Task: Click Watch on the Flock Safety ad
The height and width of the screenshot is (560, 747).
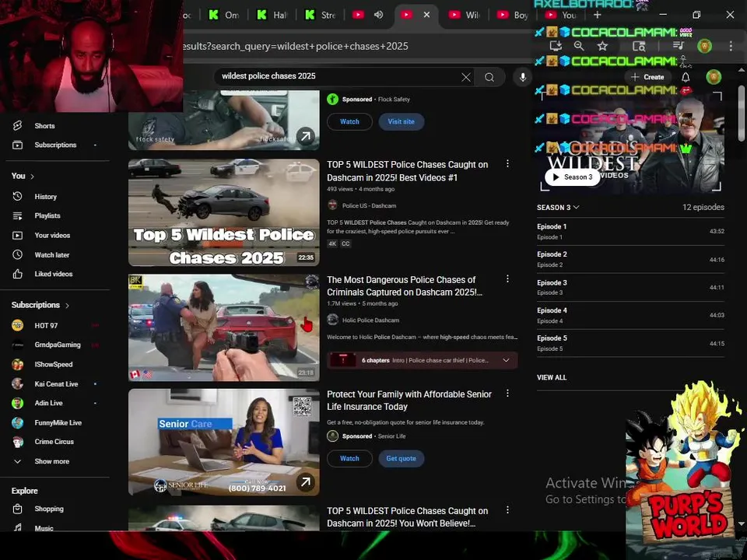Action: click(x=349, y=121)
